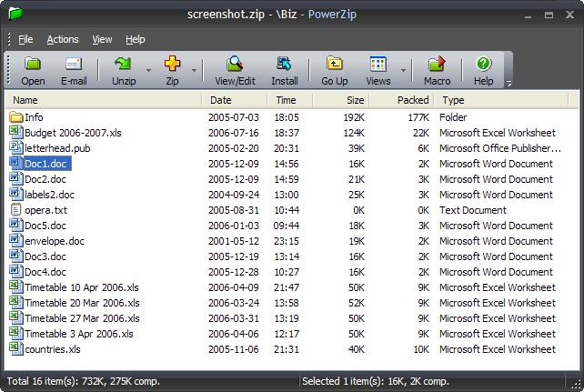Click the Views toolbar icon

coord(378,64)
